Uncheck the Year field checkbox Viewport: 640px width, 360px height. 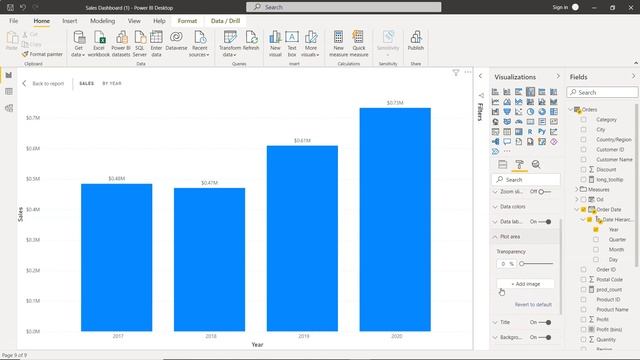(x=596, y=229)
